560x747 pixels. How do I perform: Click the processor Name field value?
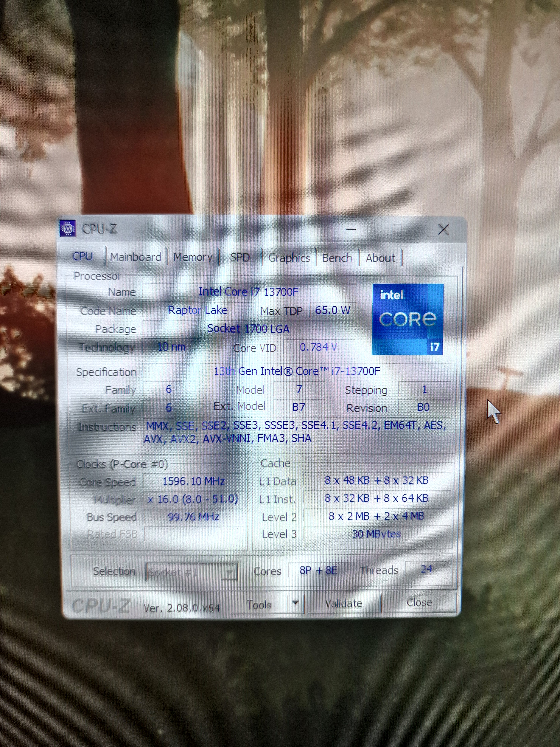point(249,292)
